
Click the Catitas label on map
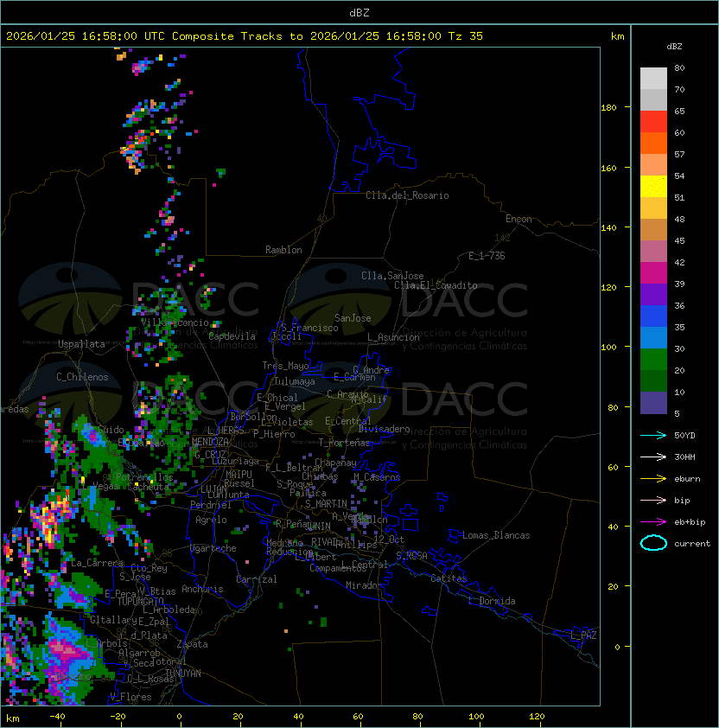[x=449, y=578]
